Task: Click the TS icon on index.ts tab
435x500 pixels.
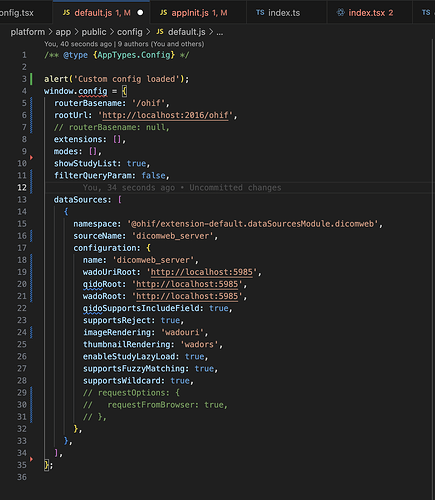Action: pos(260,13)
